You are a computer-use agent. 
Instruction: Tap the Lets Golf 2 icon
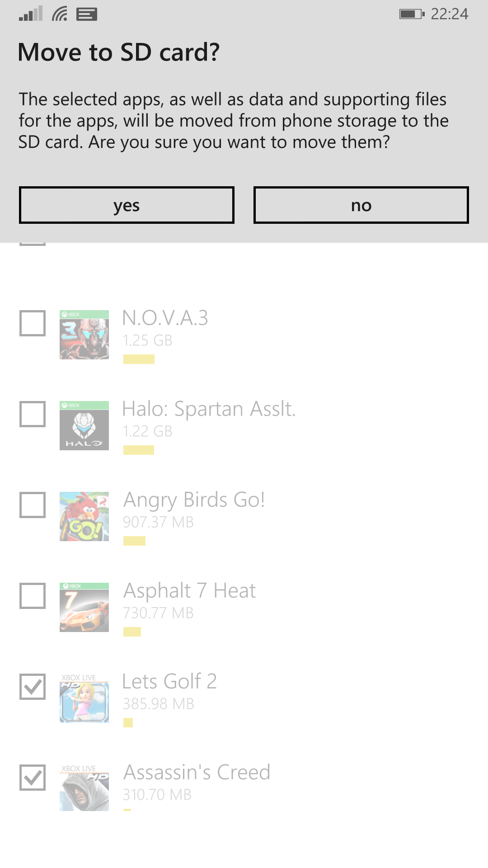click(x=84, y=698)
